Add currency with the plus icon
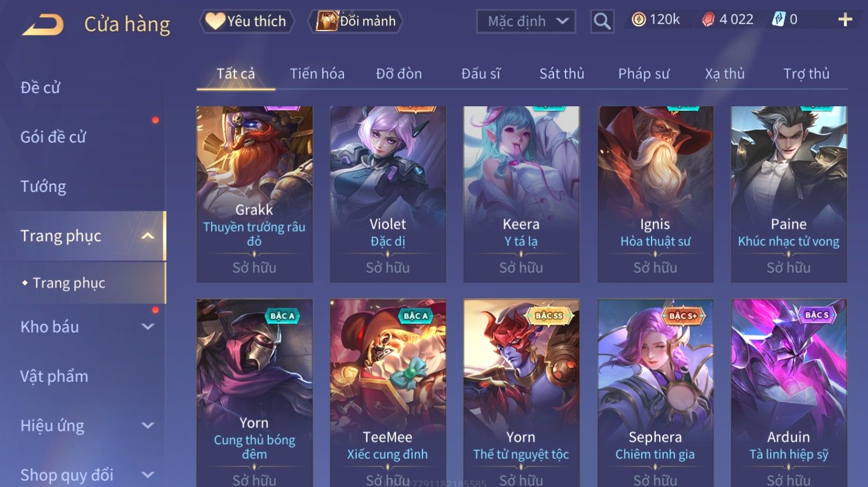The height and width of the screenshot is (487, 868). pos(845,20)
